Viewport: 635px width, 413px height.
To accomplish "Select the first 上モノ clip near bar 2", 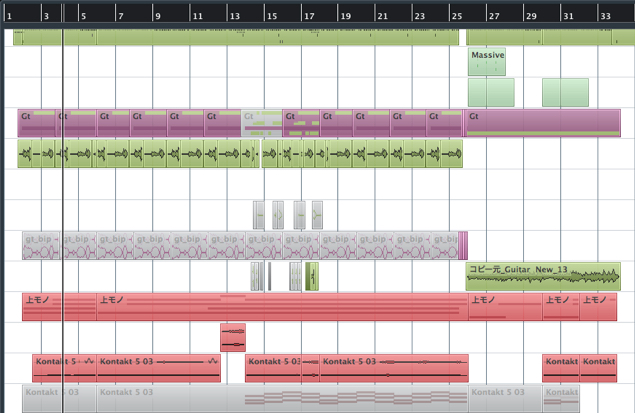I will (x=59, y=307).
